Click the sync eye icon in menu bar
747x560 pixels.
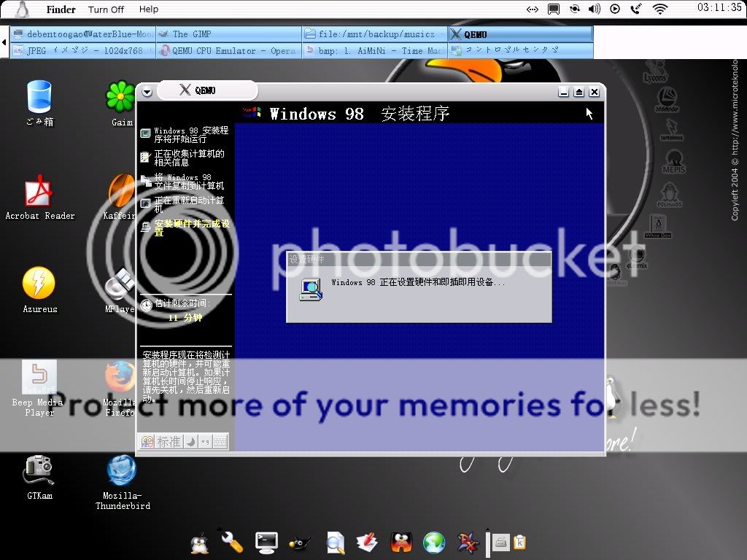click(x=575, y=9)
